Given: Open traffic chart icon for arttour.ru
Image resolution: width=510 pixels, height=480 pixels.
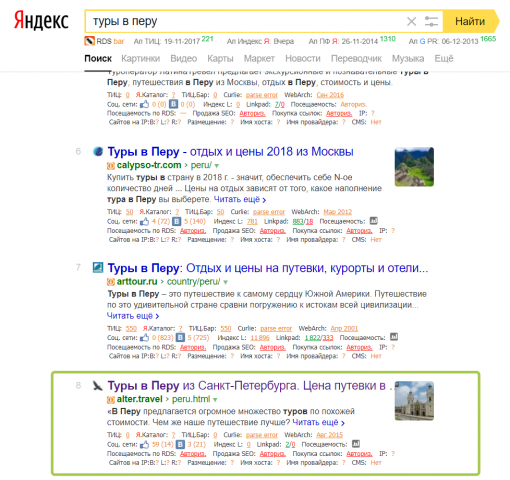Looking at the screenshot, I should click(x=394, y=337).
